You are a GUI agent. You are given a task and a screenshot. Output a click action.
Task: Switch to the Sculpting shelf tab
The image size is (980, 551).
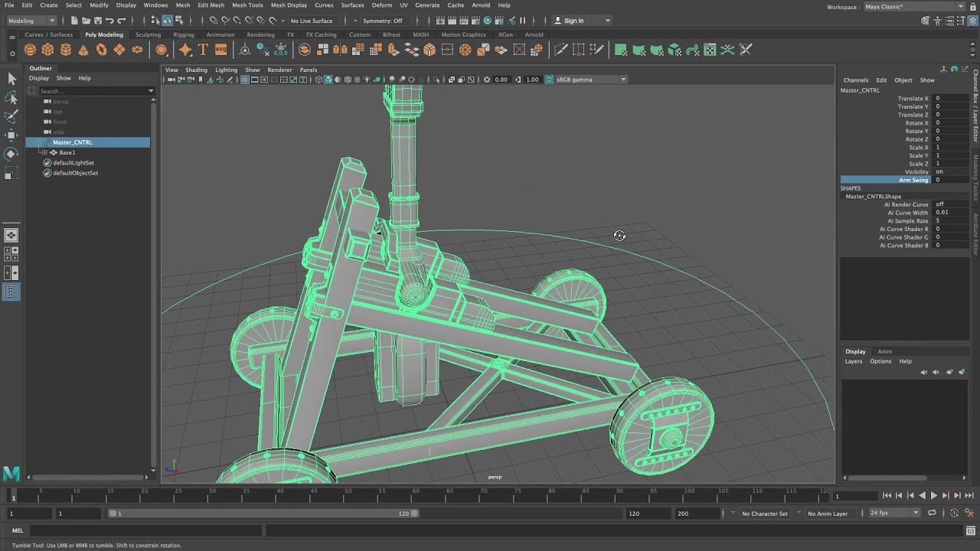[x=149, y=34]
